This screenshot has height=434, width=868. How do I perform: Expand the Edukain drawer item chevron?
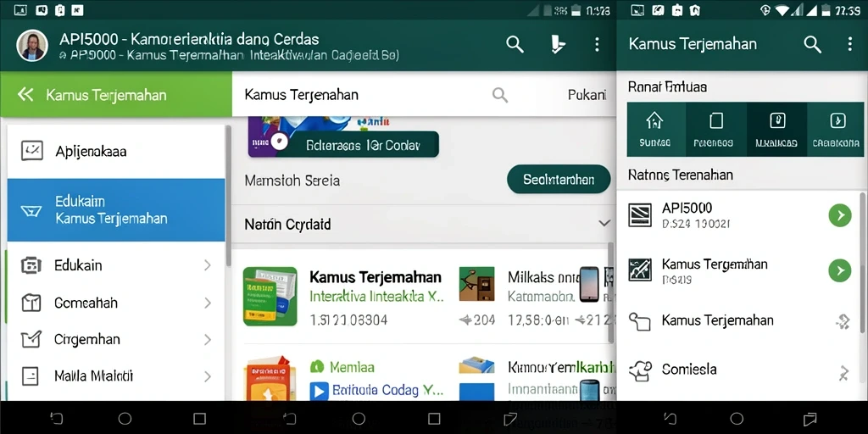(208, 265)
